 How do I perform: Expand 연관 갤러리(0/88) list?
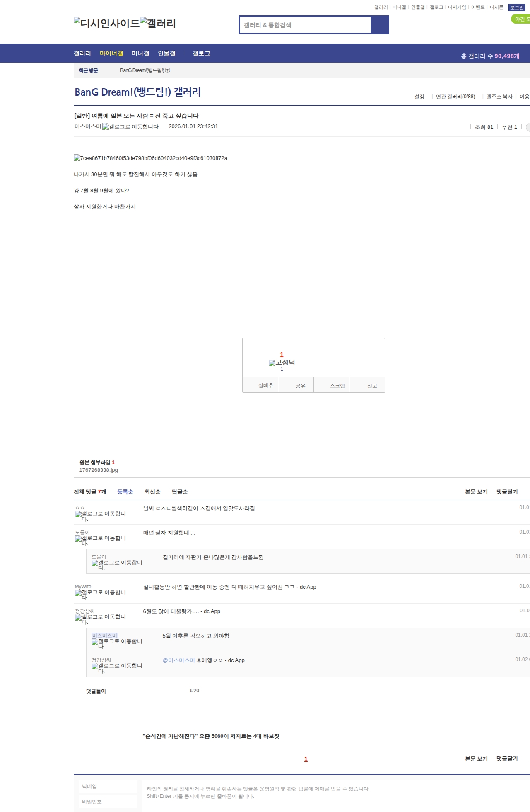tap(455, 97)
